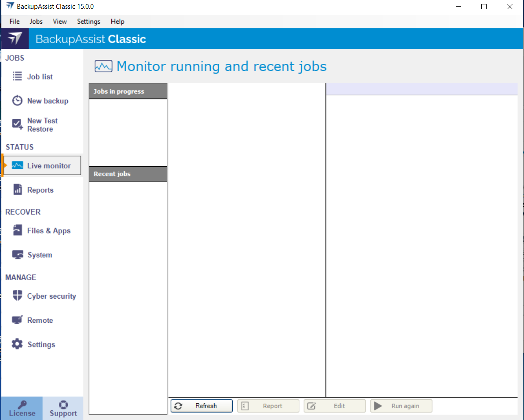
Task: Open the Jobs menu
Action: pyautogui.click(x=36, y=22)
